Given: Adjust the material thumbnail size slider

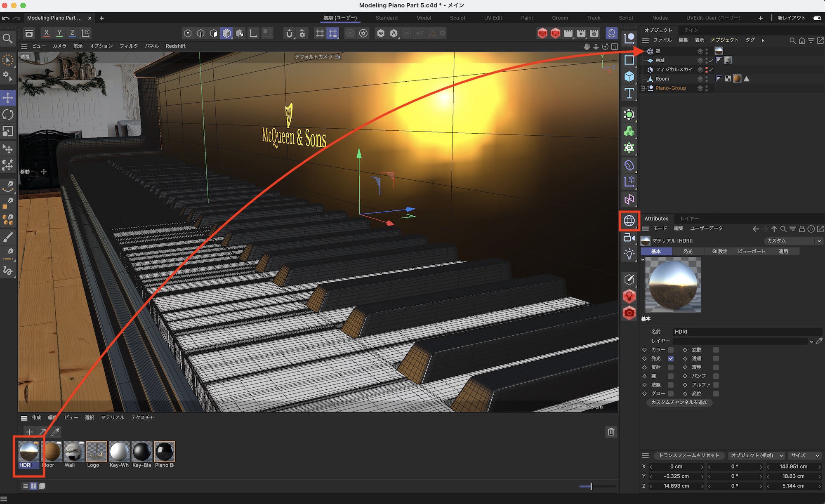Looking at the screenshot, I should 591,486.
